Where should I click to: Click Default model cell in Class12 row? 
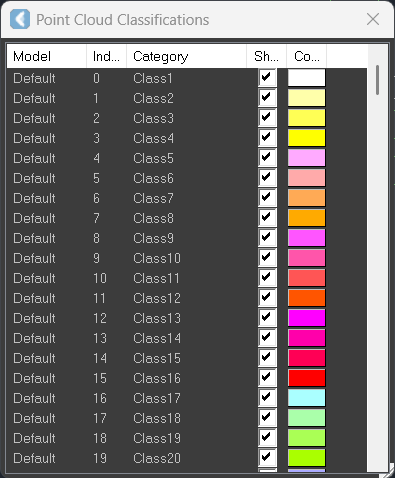pyautogui.click(x=34, y=298)
